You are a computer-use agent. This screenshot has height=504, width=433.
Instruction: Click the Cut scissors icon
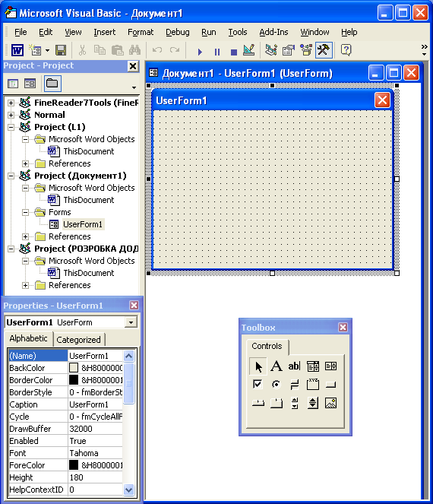point(82,50)
